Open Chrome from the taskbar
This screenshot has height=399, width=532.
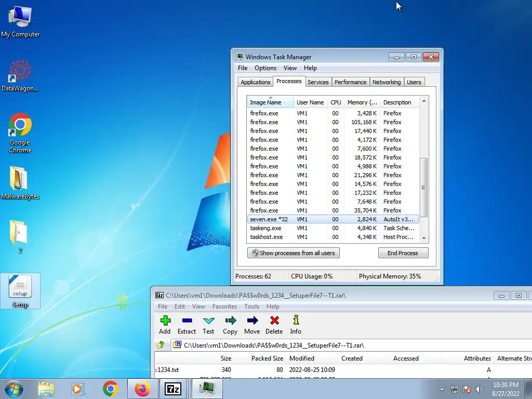(x=110, y=389)
